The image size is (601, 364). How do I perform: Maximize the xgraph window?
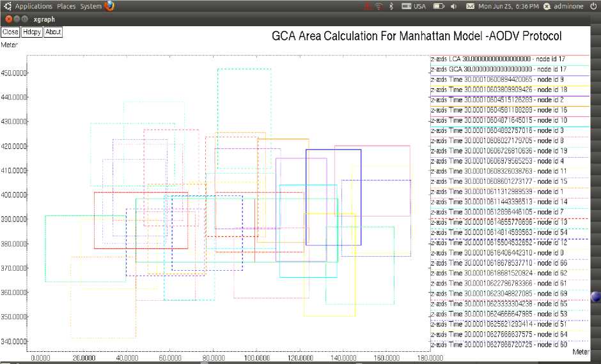(x=25, y=19)
